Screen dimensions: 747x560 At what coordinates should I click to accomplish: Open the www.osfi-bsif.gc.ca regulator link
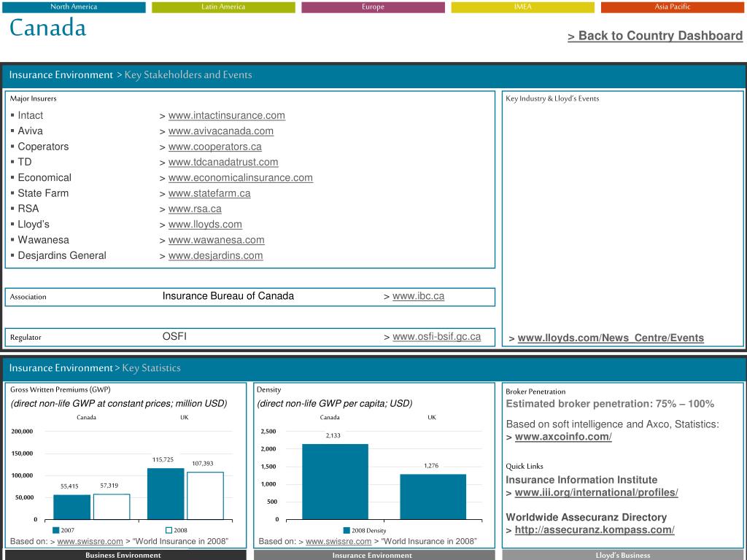436,337
